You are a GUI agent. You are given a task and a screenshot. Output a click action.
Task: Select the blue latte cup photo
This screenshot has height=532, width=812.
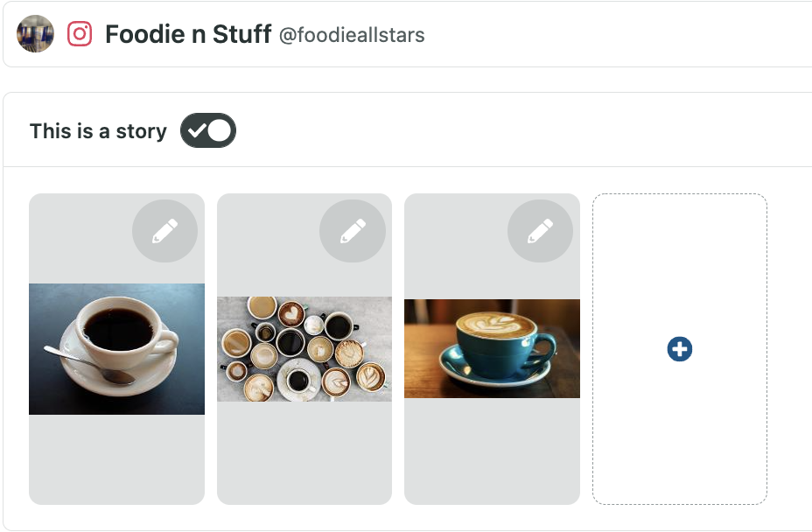click(492, 348)
